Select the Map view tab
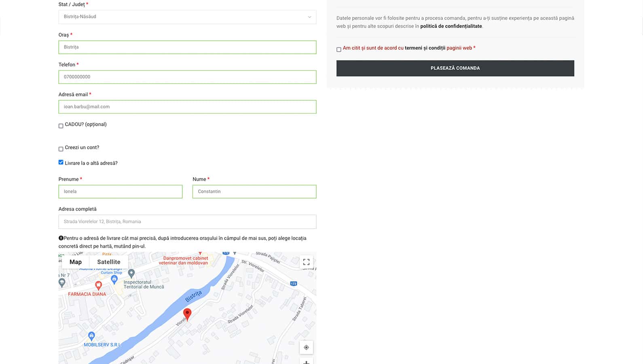The width and height of the screenshot is (643, 364). (x=76, y=262)
